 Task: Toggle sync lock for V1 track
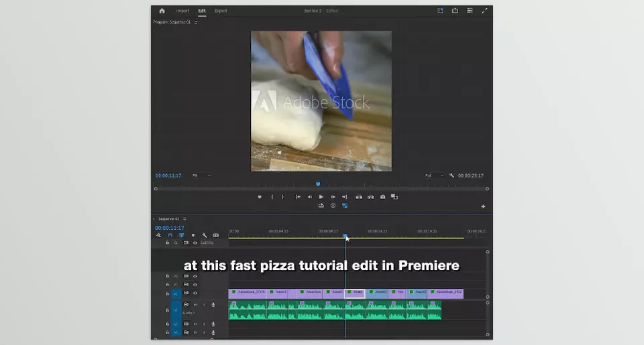coord(186,293)
